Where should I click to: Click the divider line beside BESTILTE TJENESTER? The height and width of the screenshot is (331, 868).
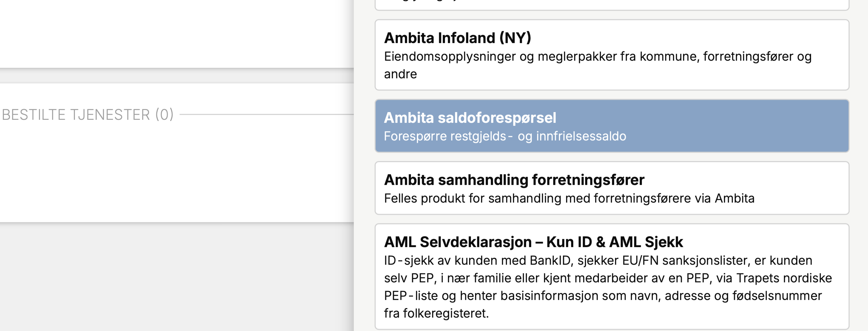[266, 115]
